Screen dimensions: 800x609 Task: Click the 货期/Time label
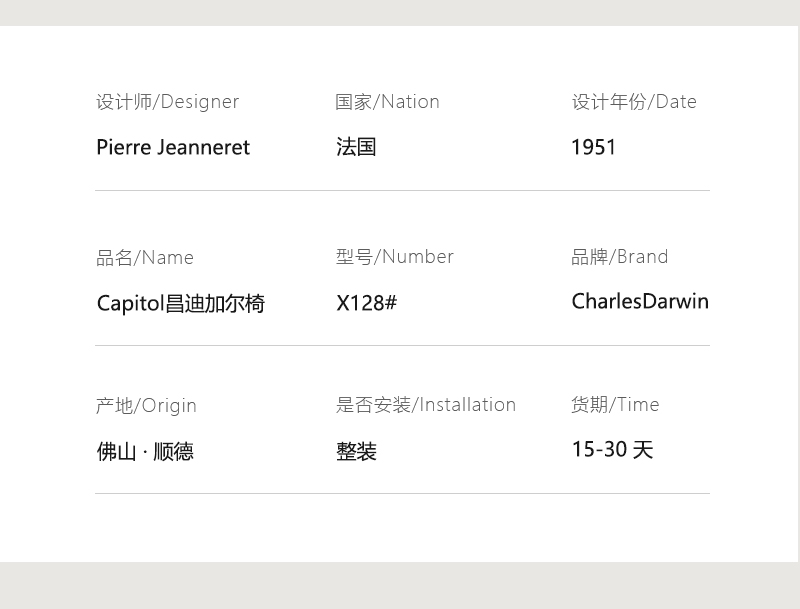pyautogui.click(x=615, y=405)
